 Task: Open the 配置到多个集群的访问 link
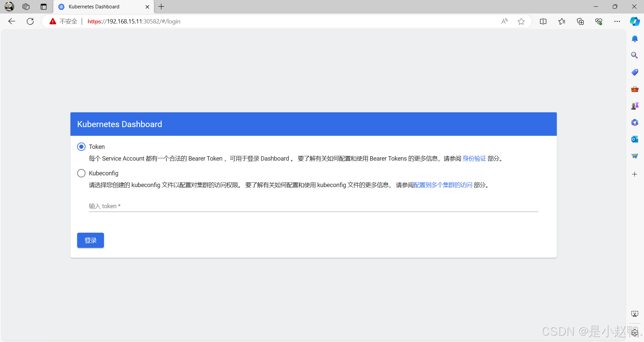click(x=443, y=185)
